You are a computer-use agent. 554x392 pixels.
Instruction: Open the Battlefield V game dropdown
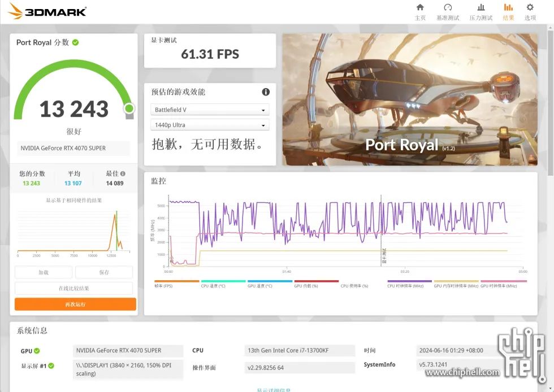coord(210,110)
